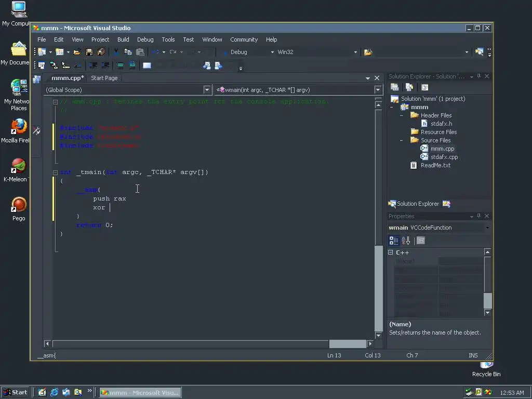Click the Find in Files binoculars-folder icon

(368, 52)
